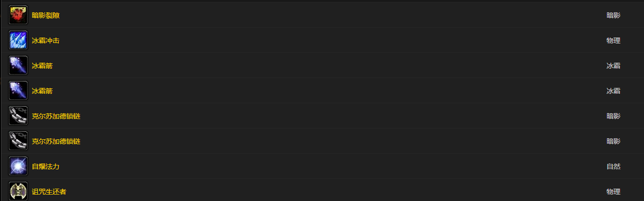Click the red skull icon for 暗影裂隙
This screenshot has width=644, height=201.
[x=18, y=15]
